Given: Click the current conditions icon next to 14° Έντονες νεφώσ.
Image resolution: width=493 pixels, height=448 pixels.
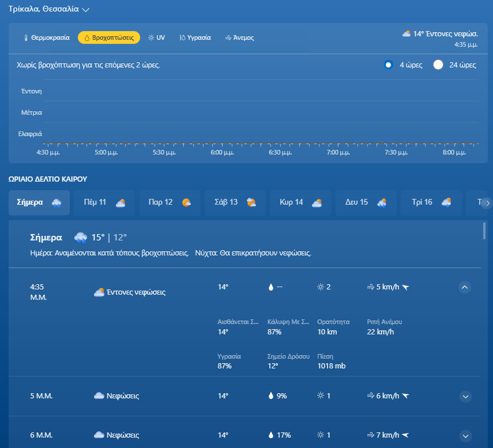Looking at the screenshot, I should click(407, 34).
